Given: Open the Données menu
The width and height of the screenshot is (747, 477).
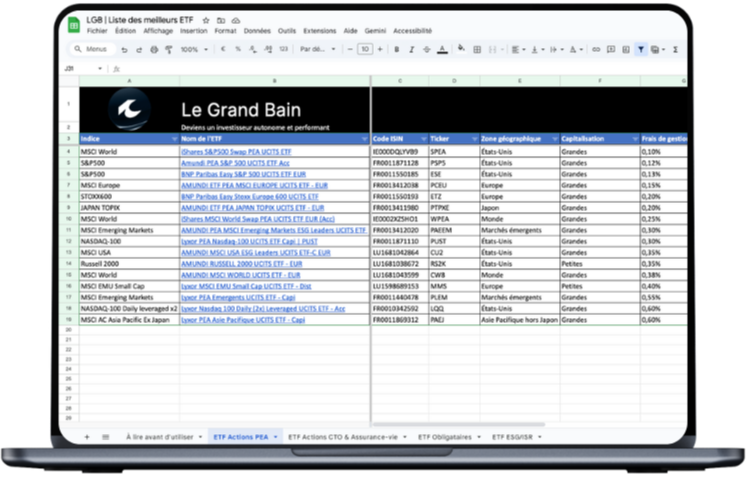Looking at the screenshot, I should pos(257,31).
